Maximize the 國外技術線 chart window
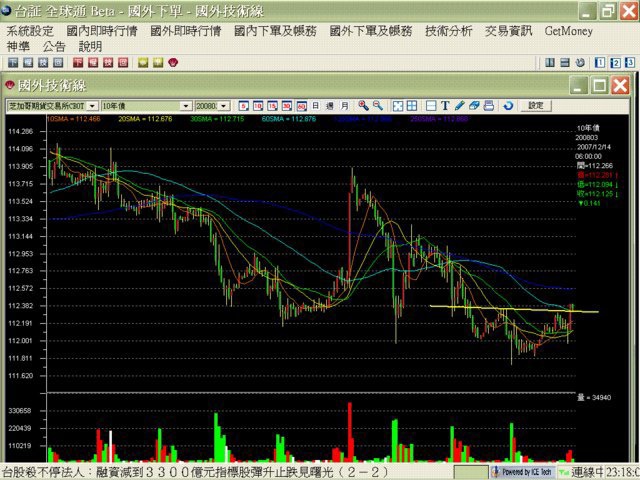This screenshot has width=640, height=480. pos(599,85)
